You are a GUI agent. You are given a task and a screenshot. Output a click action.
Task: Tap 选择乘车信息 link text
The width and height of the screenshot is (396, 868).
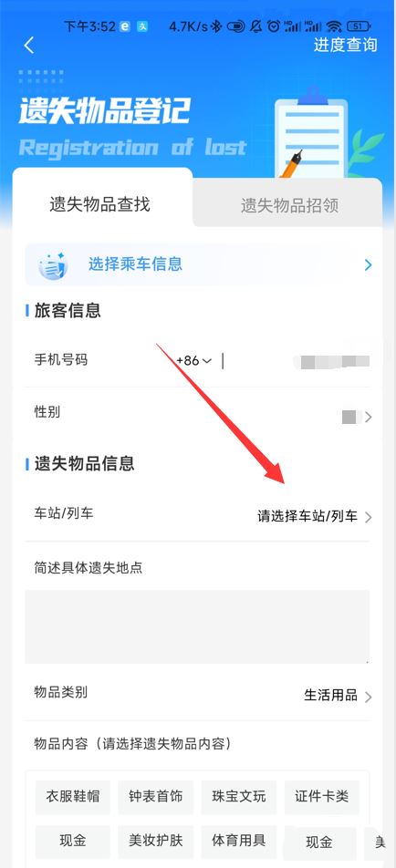coord(135,264)
